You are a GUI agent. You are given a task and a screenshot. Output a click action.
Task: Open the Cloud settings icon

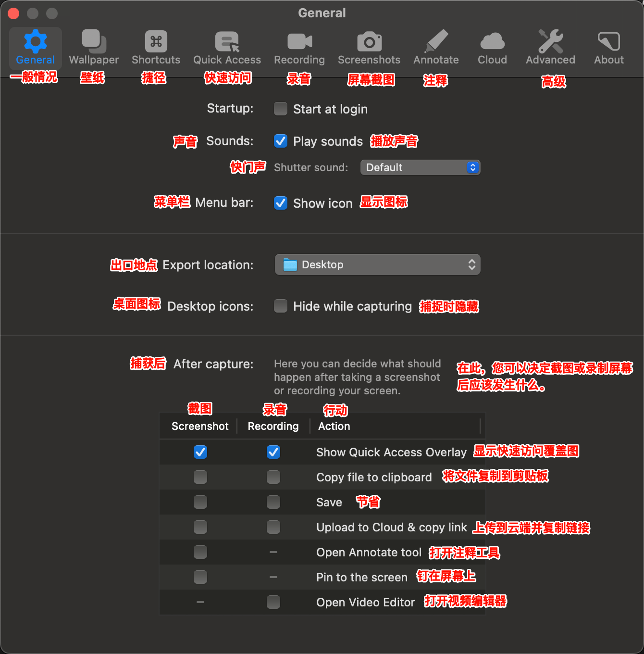492,41
